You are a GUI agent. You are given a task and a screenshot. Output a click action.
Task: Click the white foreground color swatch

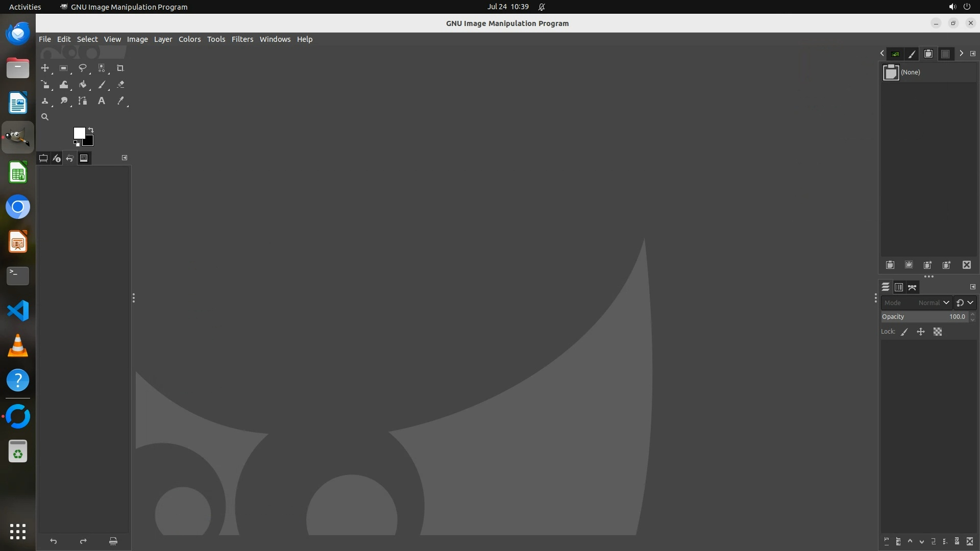tap(79, 133)
